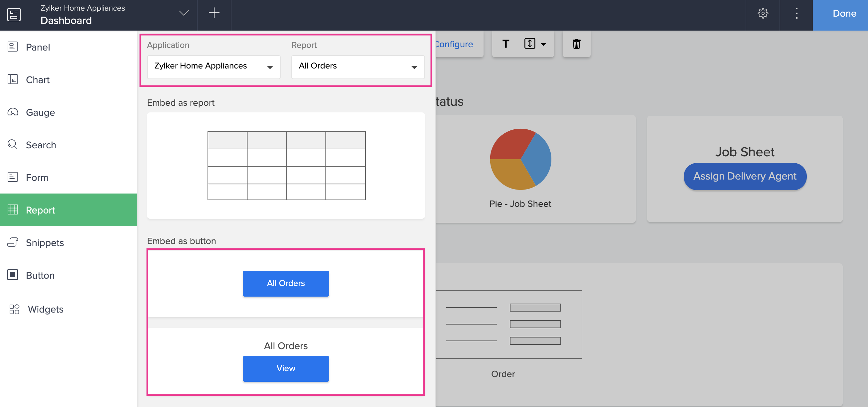Click the plus add page icon
The height and width of the screenshot is (407, 868).
[x=214, y=14]
